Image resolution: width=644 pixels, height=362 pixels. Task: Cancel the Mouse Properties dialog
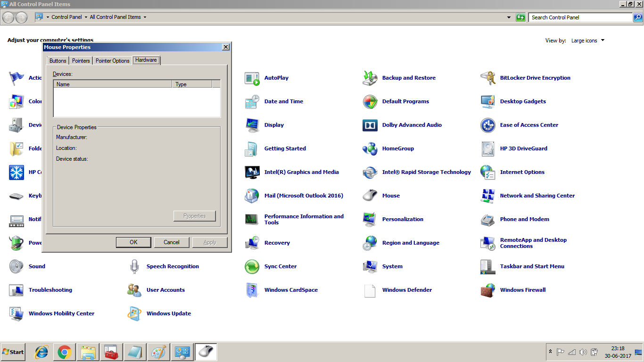tap(172, 242)
